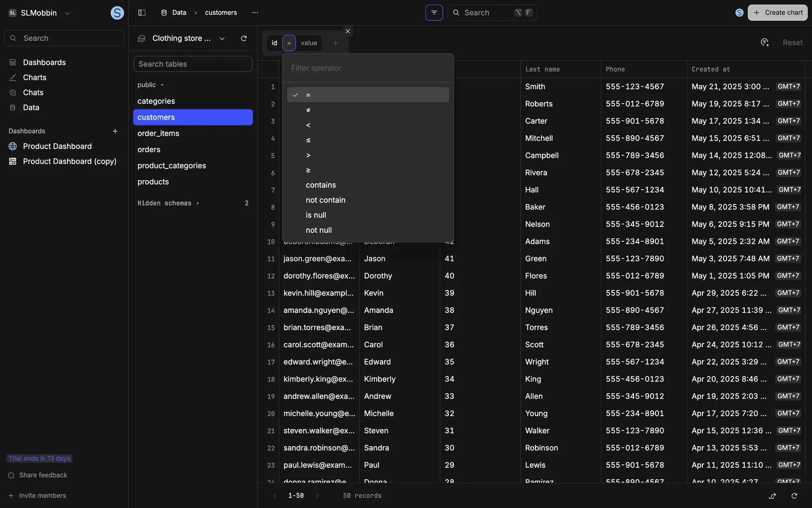This screenshot has height=508, width=812.
Task: Click the Create chart button
Action: point(777,13)
